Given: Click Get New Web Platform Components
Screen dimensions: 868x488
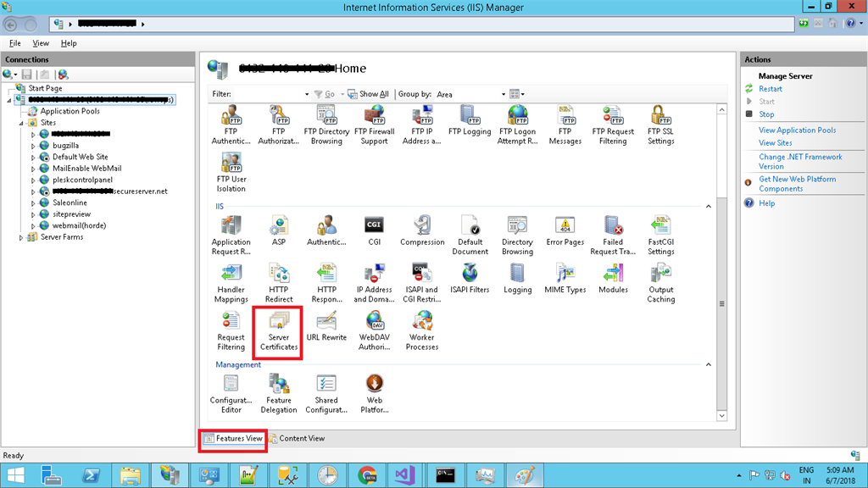Looking at the screenshot, I should coord(797,184).
